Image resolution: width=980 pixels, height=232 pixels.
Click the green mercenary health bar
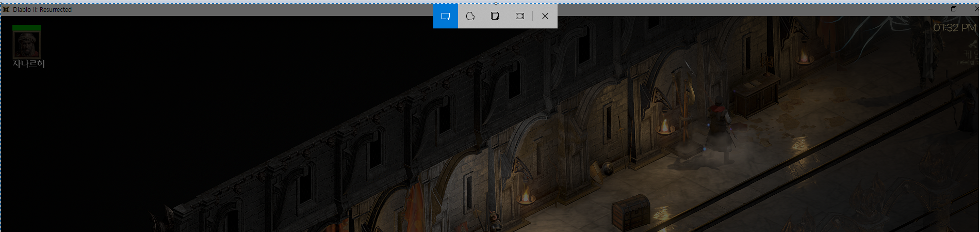[x=27, y=28]
